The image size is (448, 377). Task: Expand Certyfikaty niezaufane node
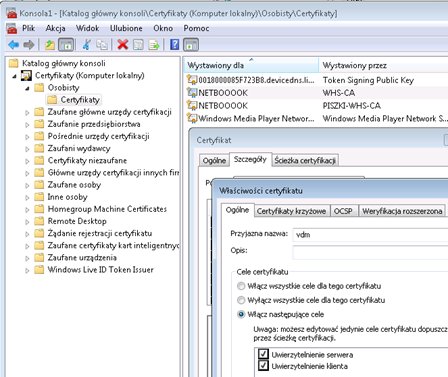coord(27,161)
